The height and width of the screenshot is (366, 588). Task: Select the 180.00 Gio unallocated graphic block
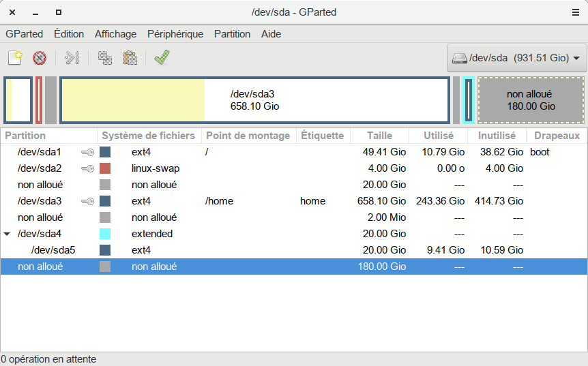click(530, 100)
